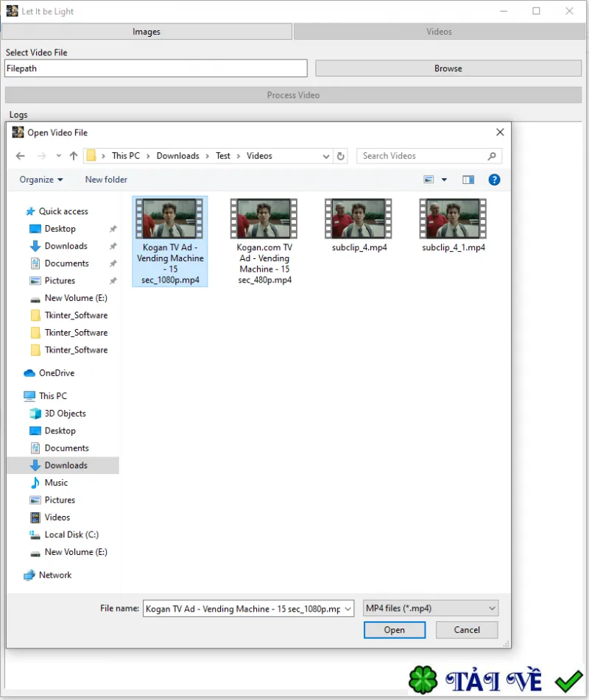Screen dimensions: 589x700
Task: Select Downloads in the address breadcrumb
Action: point(177,156)
